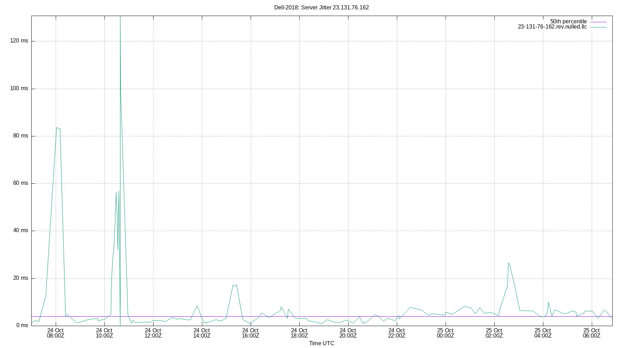The image size is (644, 348).
Task: Click the chart title 'Dell-2018: Server Jitter 23.131.76.162'
Action: (321, 8)
